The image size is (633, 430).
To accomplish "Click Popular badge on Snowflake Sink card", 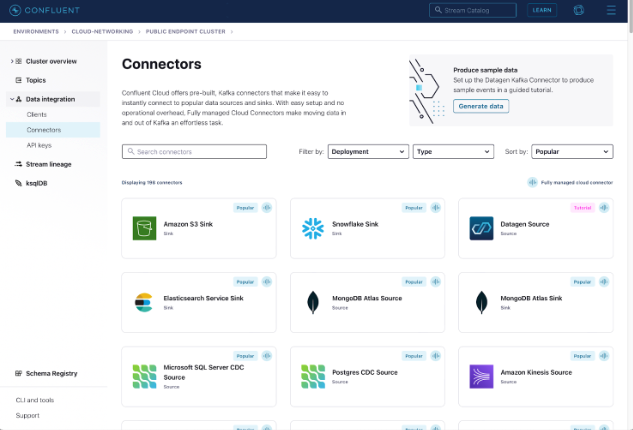I will pos(414,208).
